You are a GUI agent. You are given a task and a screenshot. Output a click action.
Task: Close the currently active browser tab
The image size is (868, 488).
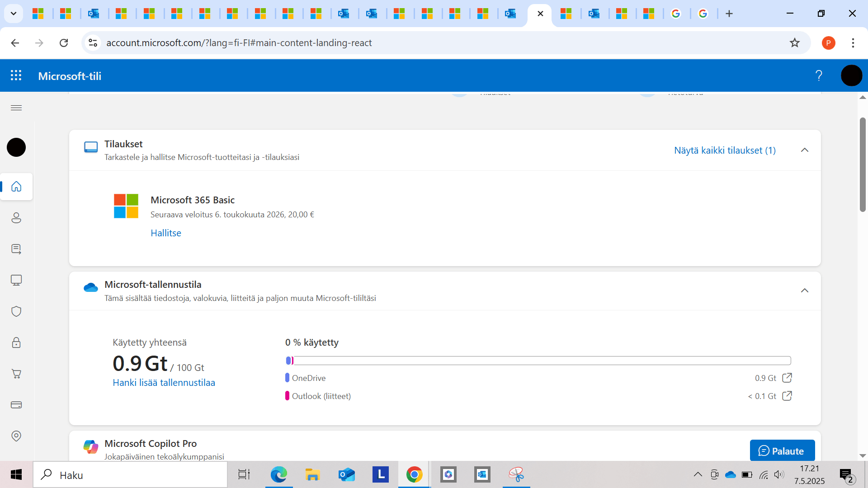[540, 14]
